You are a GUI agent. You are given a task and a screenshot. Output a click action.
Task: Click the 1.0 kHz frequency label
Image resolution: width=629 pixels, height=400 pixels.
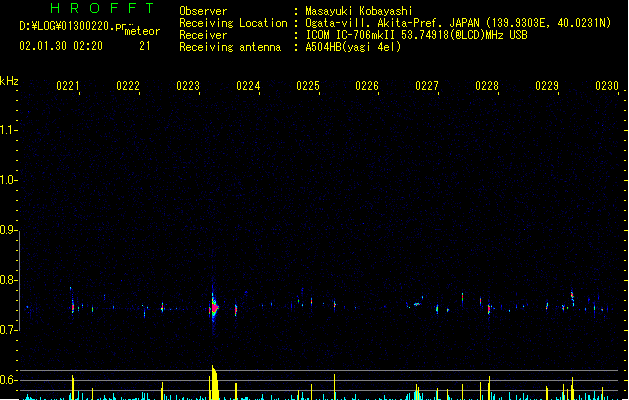point(8,180)
